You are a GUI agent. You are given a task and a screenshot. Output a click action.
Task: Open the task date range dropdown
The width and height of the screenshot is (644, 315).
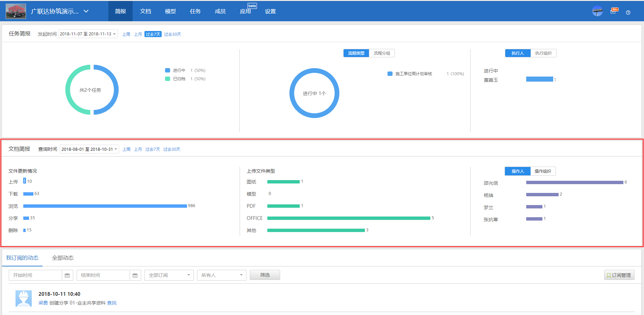pos(88,34)
